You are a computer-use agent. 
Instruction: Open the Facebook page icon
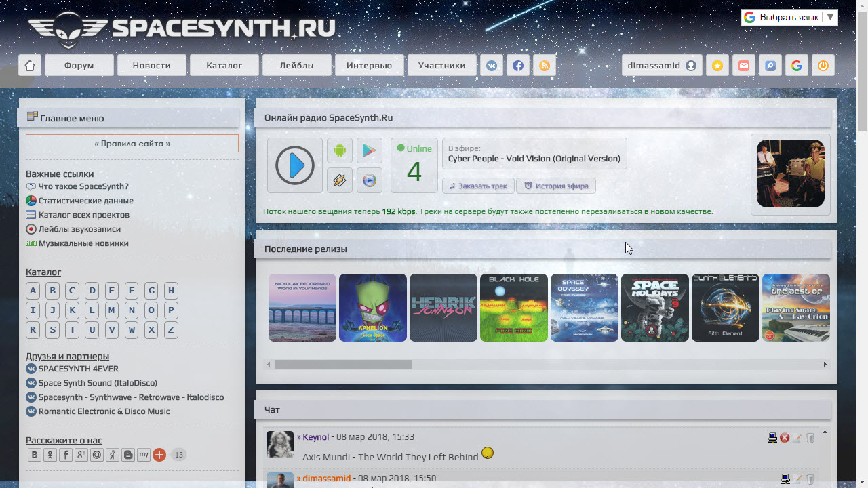coord(518,66)
